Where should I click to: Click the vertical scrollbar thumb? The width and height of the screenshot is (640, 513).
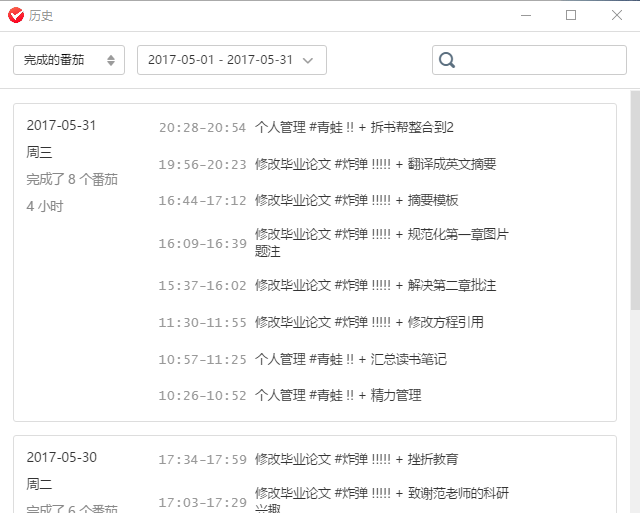point(635,200)
